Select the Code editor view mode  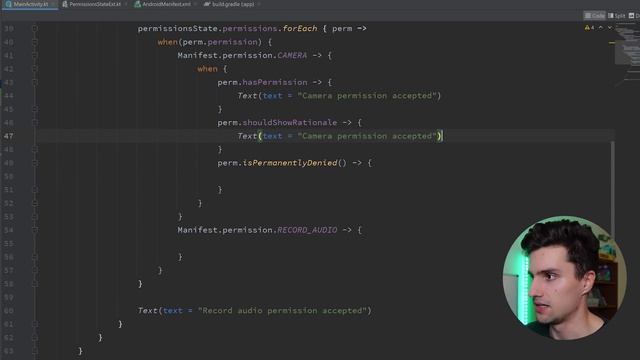594,16
